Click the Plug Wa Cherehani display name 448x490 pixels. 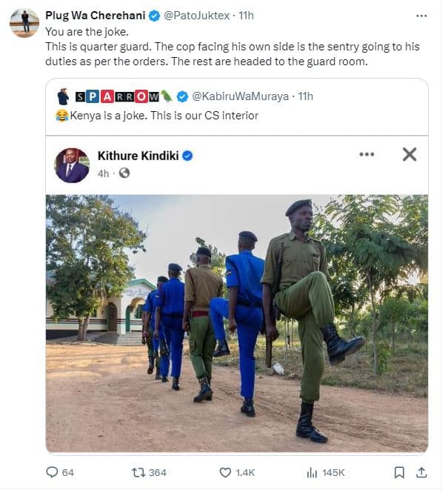tap(93, 16)
